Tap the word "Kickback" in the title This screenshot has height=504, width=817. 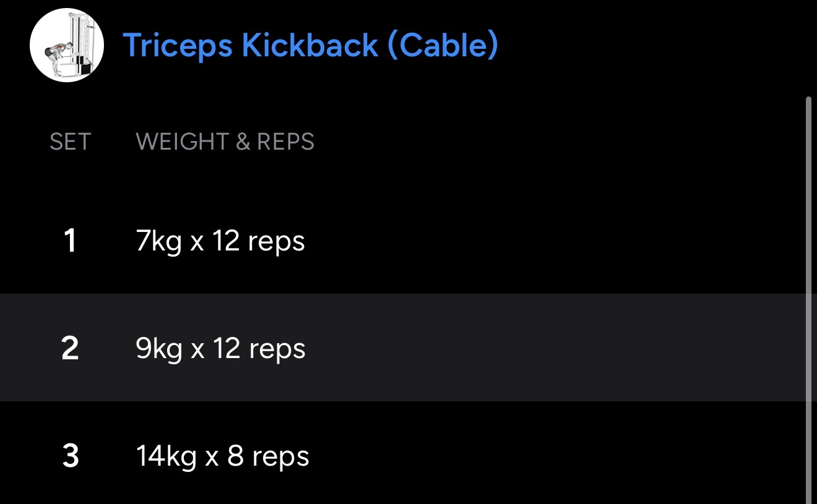point(309,45)
